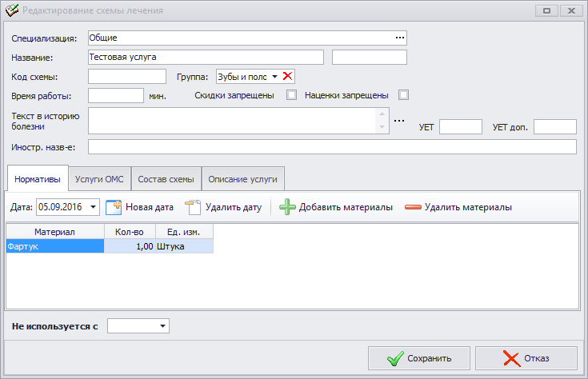Switch to the Услуги ОМС tab

[99, 179]
